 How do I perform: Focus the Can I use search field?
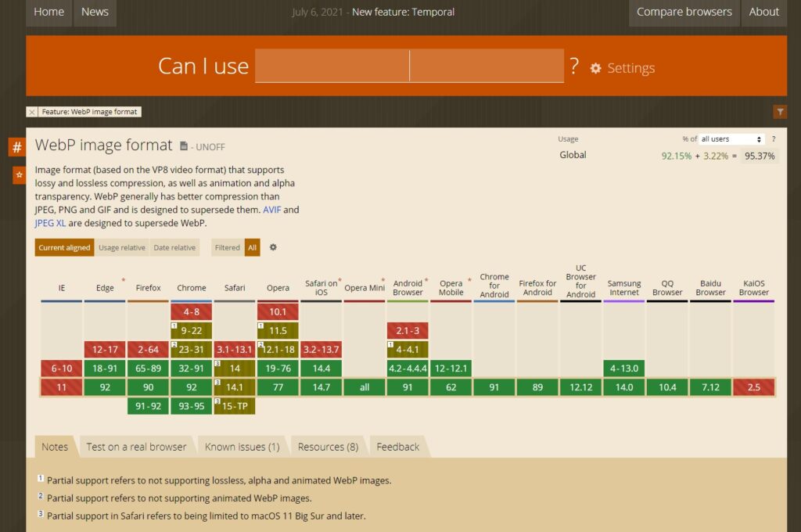409,66
